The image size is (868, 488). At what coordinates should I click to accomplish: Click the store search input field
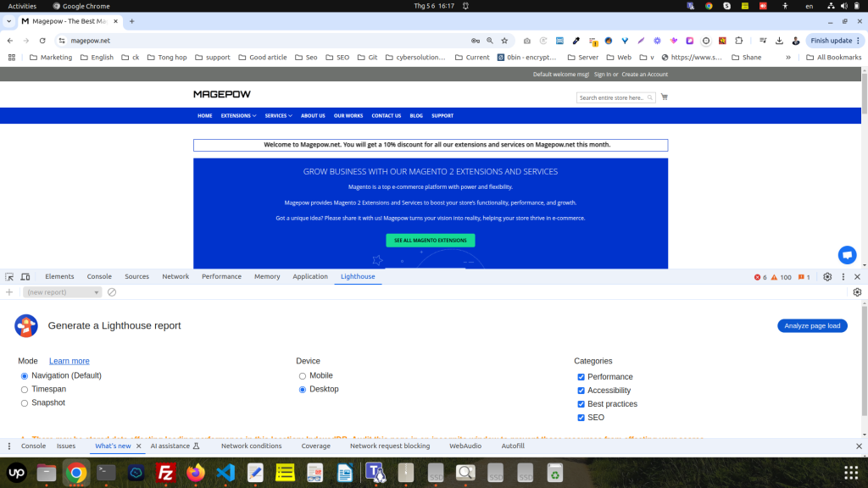point(611,98)
